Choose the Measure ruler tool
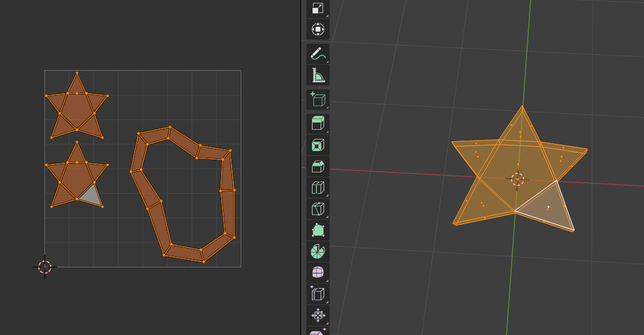Viewport: 644px width, 335px height. pyautogui.click(x=317, y=76)
